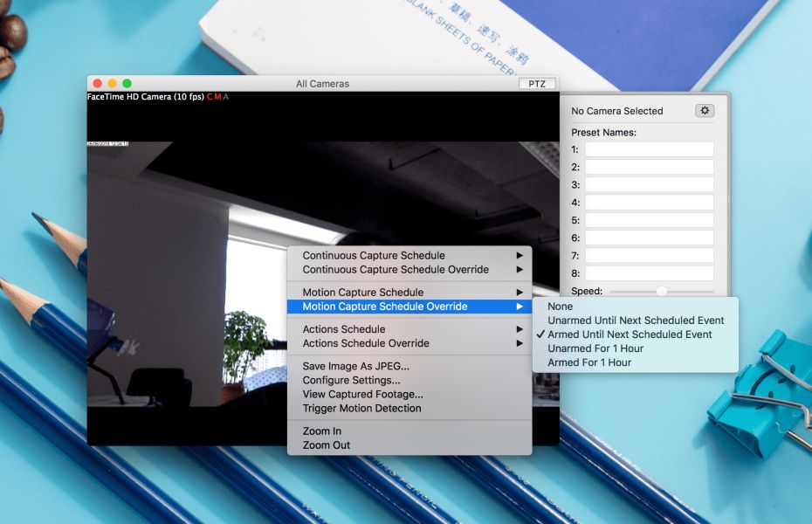Open Continuous Capture Schedule submenu
Screen dimensions: 812x524
pyautogui.click(x=409, y=255)
